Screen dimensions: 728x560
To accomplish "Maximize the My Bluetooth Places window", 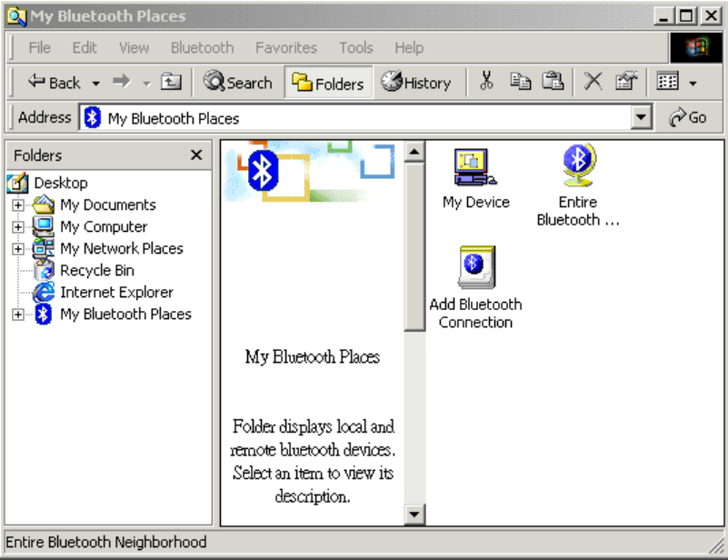I will pos(686,15).
